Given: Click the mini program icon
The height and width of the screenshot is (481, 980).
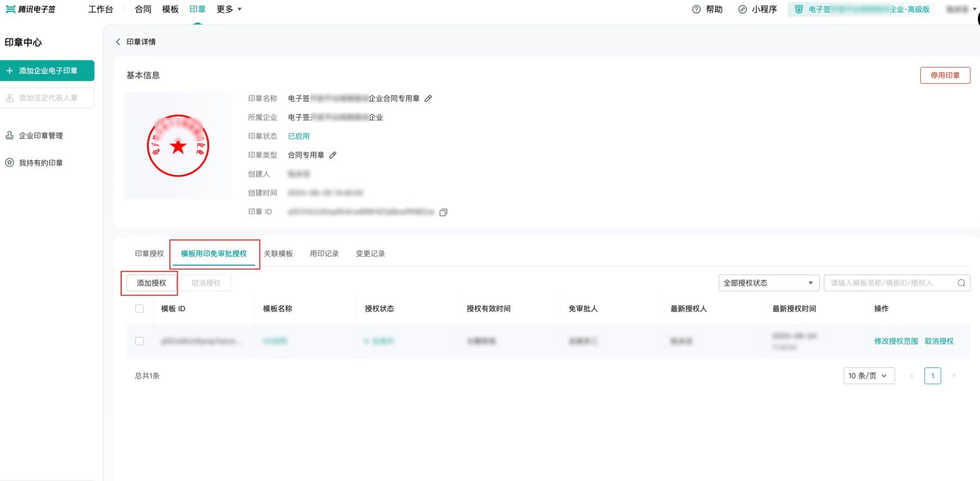Looking at the screenshot, I should [743, 9].
